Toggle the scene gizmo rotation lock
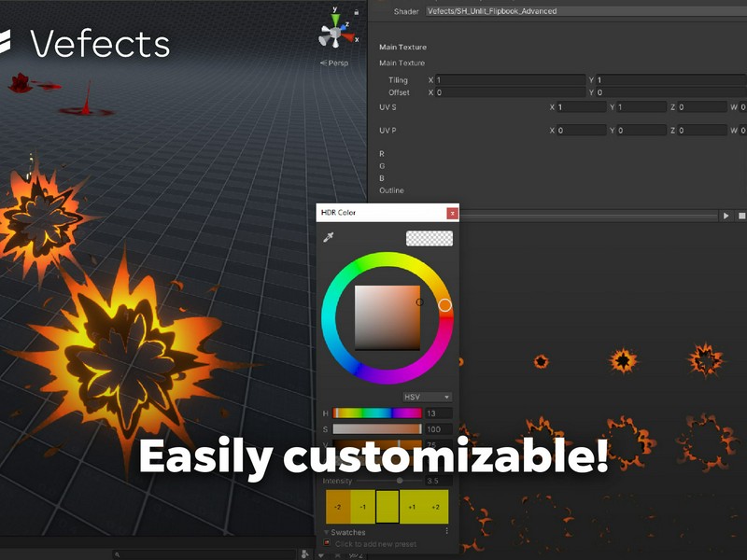 point(357,11)
